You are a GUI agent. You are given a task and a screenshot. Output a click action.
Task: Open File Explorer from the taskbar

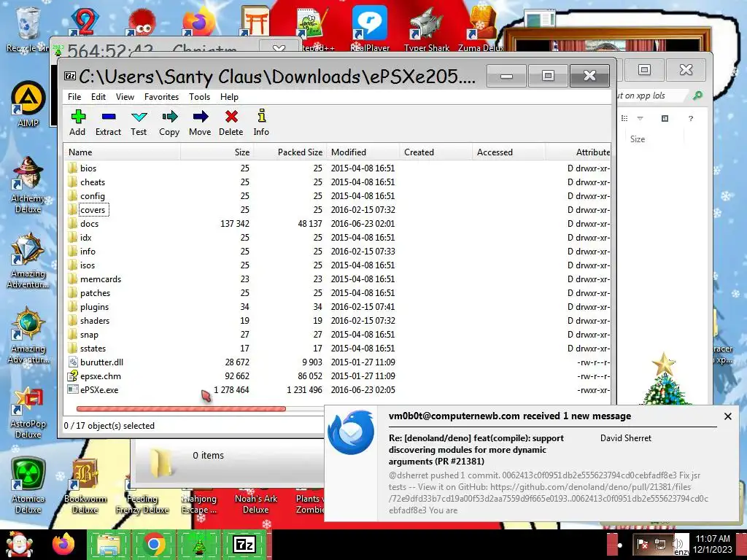pos(108,544)
